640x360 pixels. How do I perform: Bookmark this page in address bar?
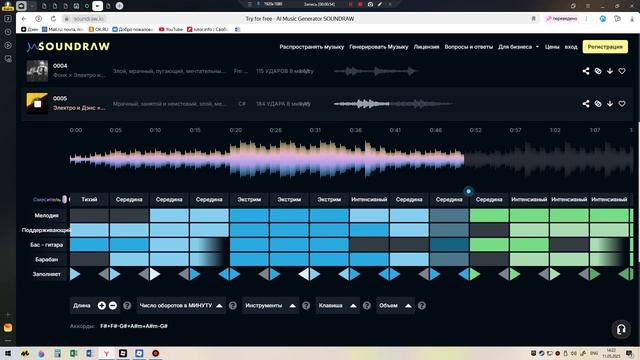click(x=533, y=19)
